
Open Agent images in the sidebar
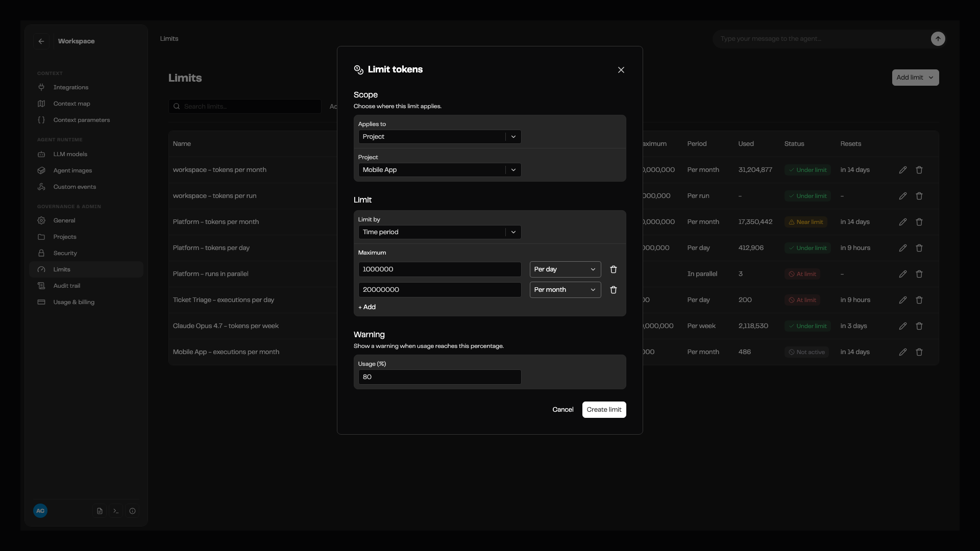click(x=86, y=170)
